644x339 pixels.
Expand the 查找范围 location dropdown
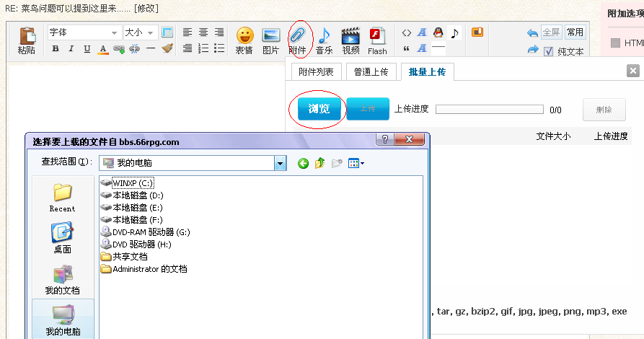pos(280,163)
